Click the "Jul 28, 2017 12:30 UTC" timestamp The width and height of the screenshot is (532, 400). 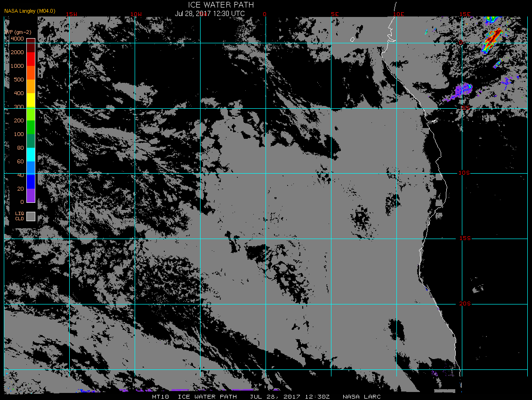tap(210, 14)
